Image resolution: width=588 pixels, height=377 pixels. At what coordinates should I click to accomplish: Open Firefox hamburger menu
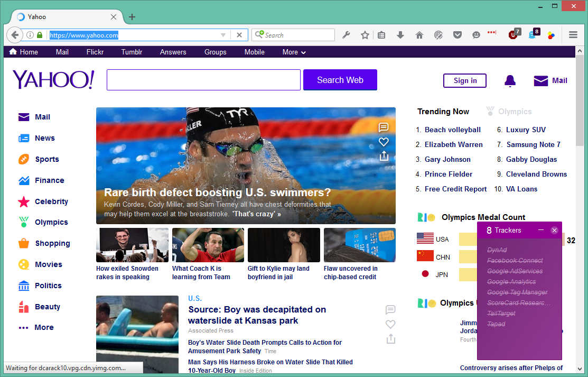click(x=573, y=35)
